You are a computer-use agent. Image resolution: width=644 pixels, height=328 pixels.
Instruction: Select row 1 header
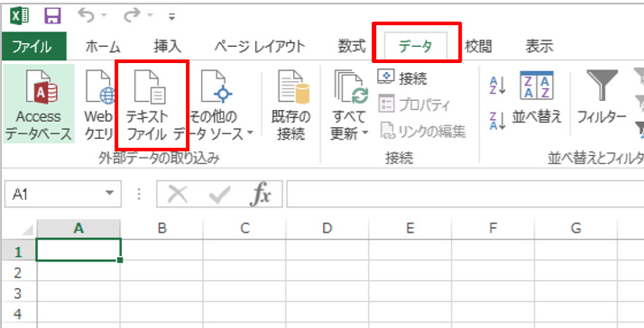19,250
